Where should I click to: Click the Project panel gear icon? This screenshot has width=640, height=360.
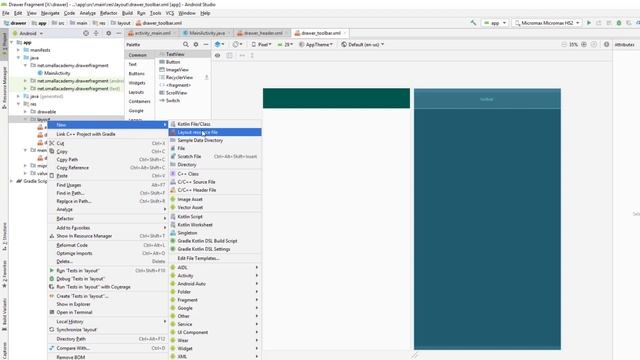click(109, 33)
